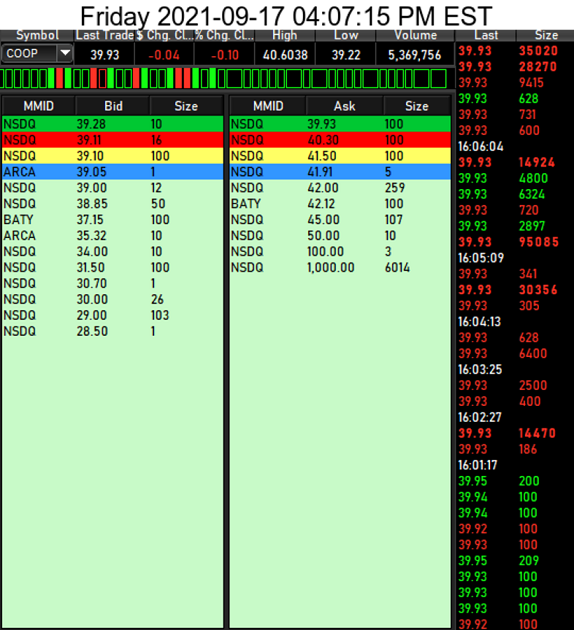Select the 39.00 bid price
574x630 pixels.
point(92,188)
